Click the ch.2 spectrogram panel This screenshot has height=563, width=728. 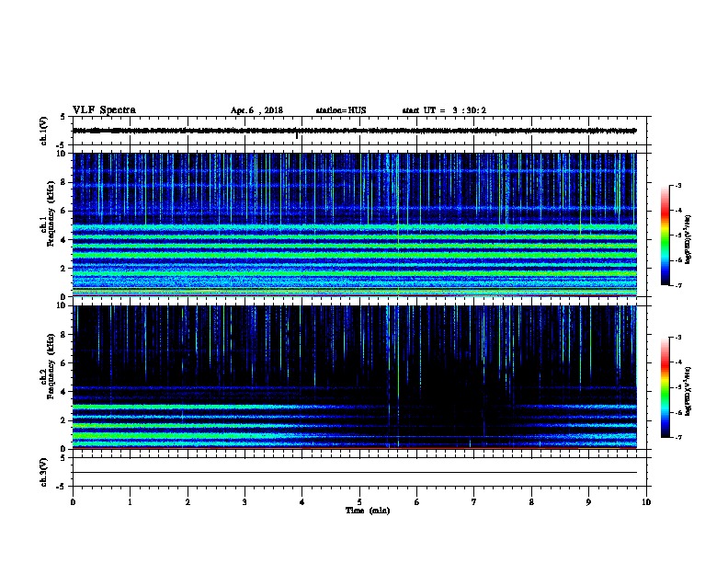point(355,377)
